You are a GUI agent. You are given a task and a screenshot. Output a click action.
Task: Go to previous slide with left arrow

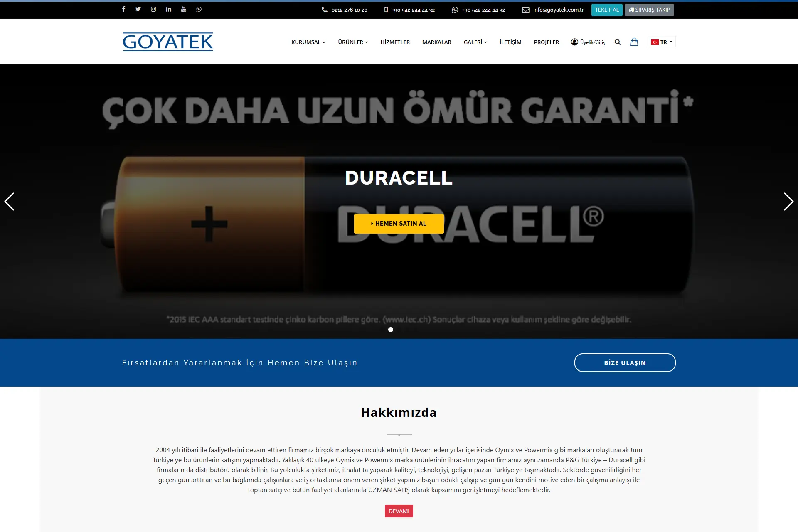(9, 202)
